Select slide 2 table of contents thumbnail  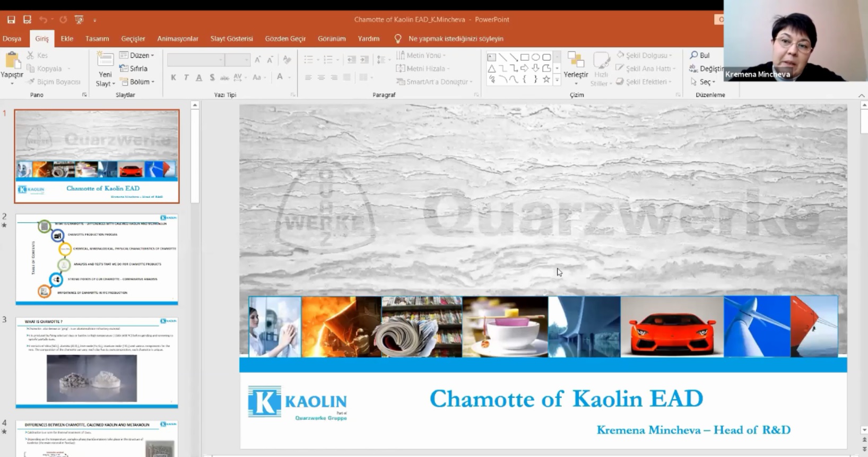click(x=97, y=259)
